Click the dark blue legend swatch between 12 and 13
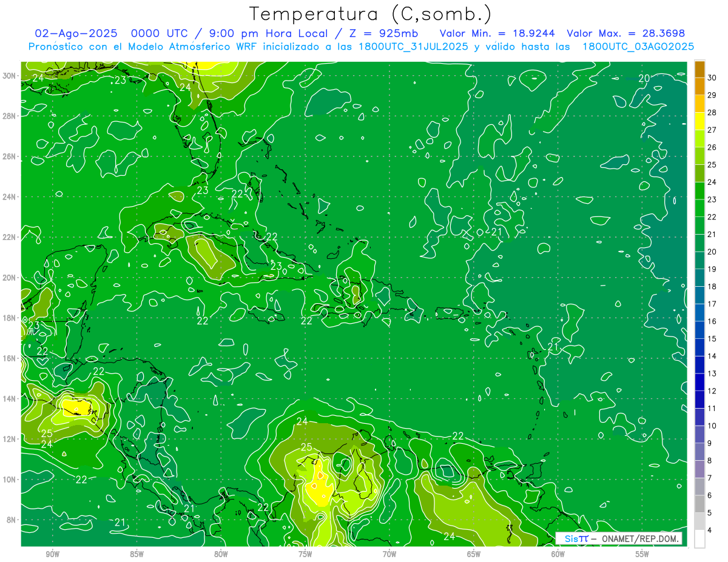Viewport: 728px width, 562px height. 700,383
